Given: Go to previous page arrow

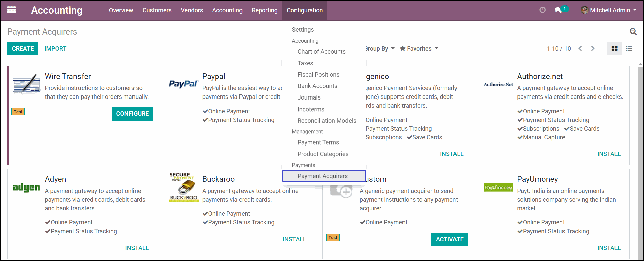Looking at the screenshot, I should [580, 48].
